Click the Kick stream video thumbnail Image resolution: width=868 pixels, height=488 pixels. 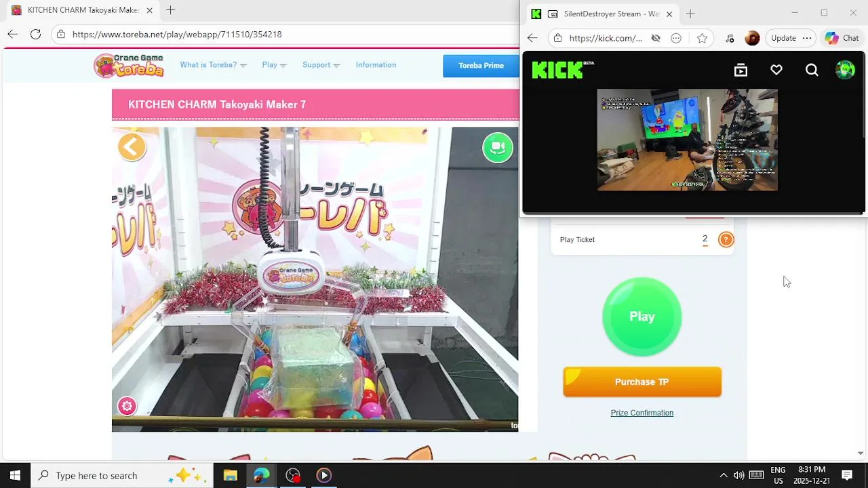click(687, 140)
